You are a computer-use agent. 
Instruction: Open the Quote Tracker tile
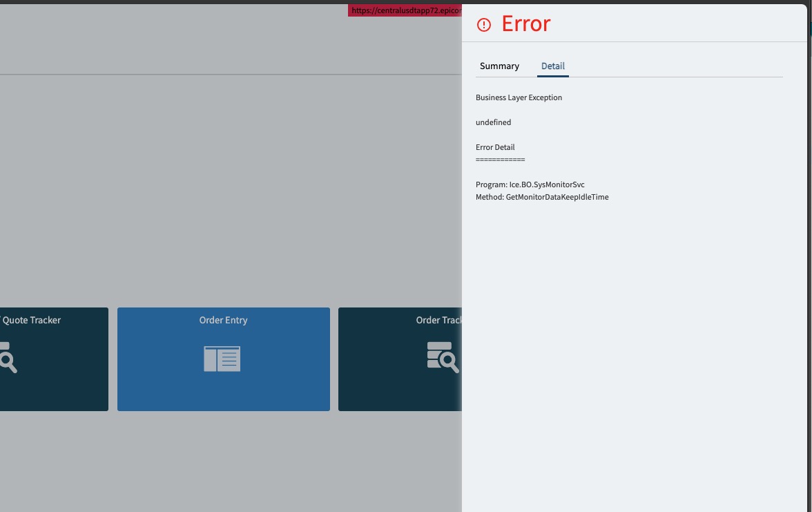[54, 359]
